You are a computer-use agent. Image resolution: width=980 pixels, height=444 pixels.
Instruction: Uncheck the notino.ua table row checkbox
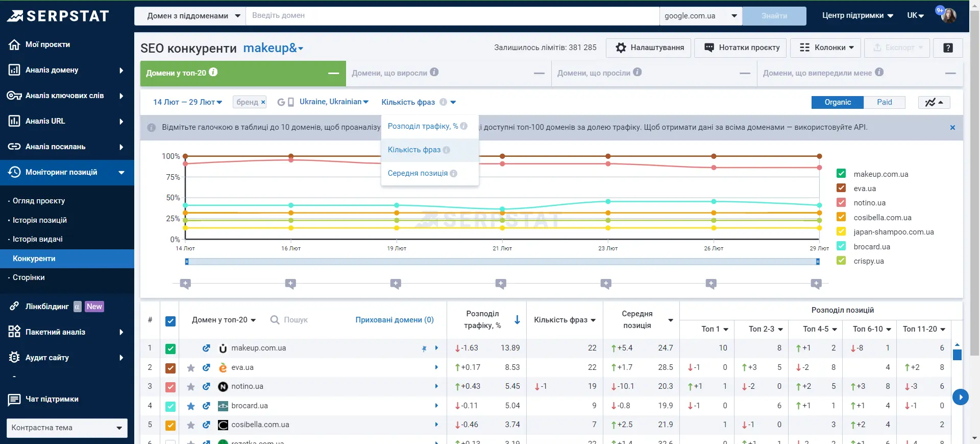tap(170, 387)
